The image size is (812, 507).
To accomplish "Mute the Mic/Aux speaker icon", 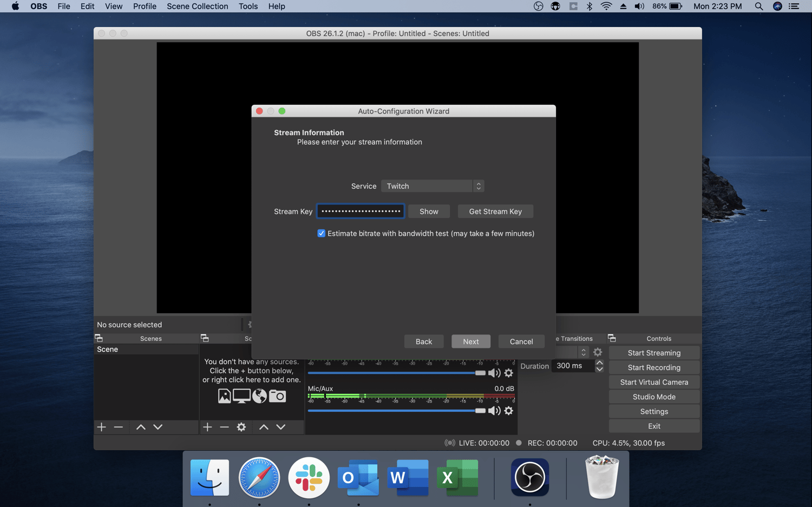I will [x=494, y=411].
